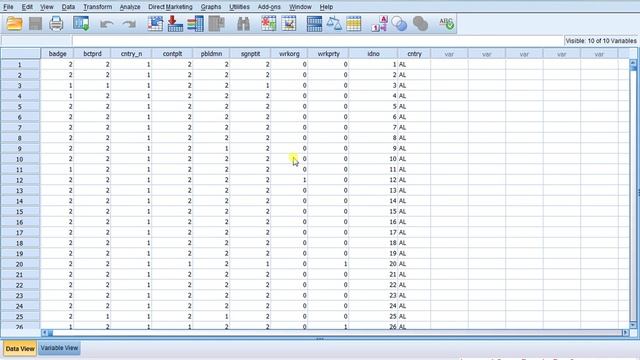This screenshot has width=640, height=360.
Task: Open the Transform menu
Action: (98, 7)
